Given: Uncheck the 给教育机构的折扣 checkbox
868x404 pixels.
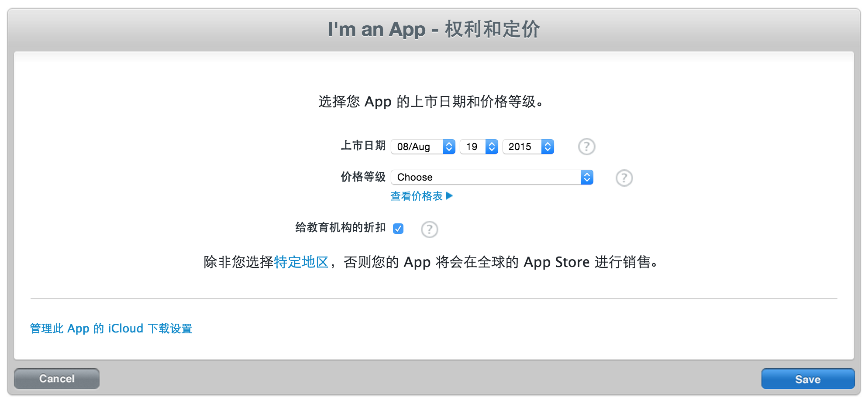Looking at the screenshot, I should (398, 229).
